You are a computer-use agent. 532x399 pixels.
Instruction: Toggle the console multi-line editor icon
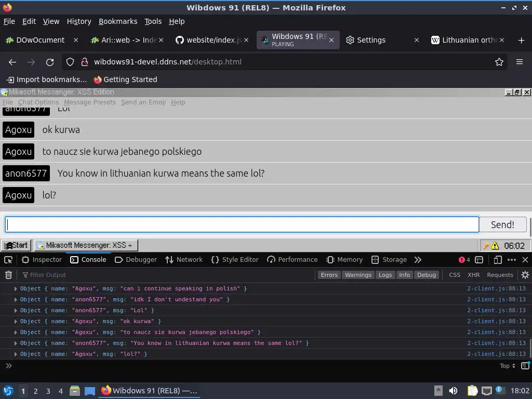tap(525, 365)
